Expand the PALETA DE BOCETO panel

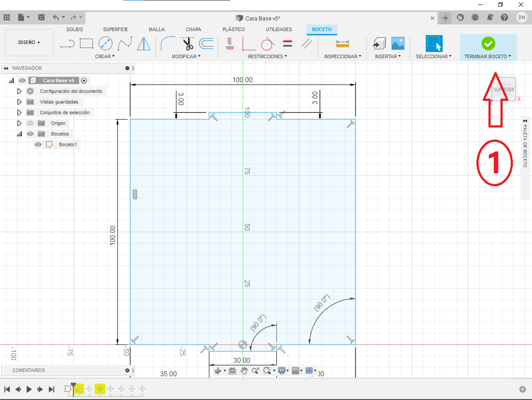[525, 121]
